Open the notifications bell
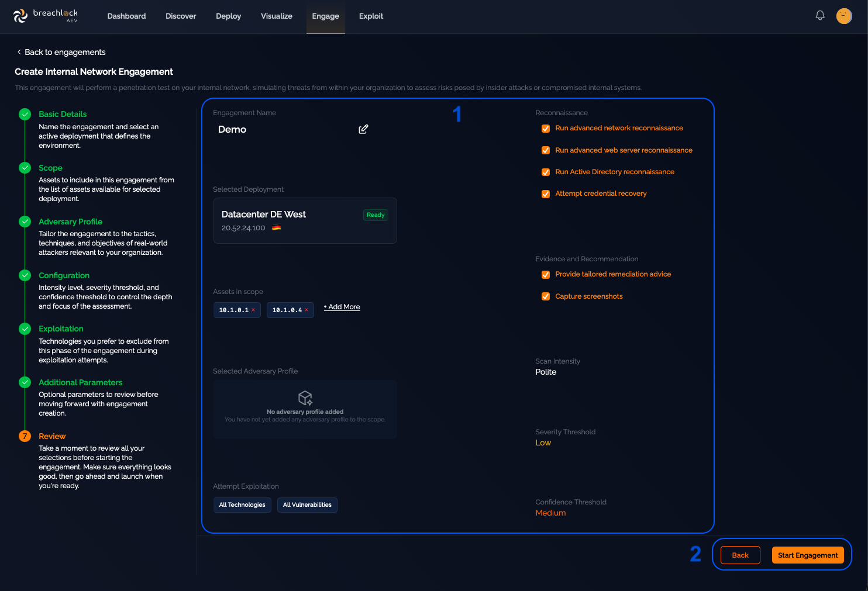868x591 pixels. pos(820,16)
